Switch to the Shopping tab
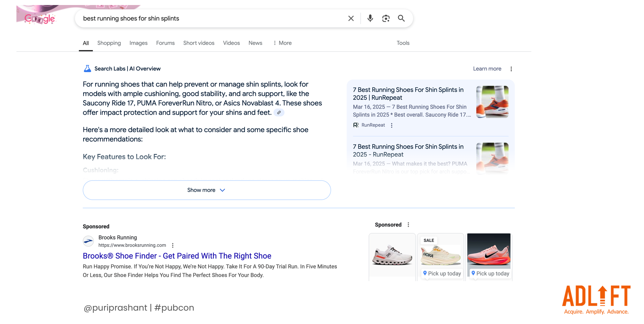This screenshot has width=644, height=324. 109,43
